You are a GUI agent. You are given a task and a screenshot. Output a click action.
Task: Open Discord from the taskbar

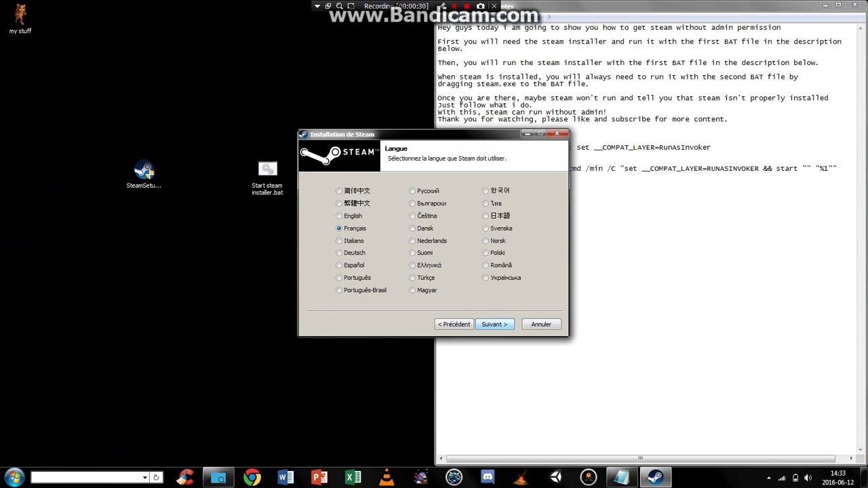[487, 477]
